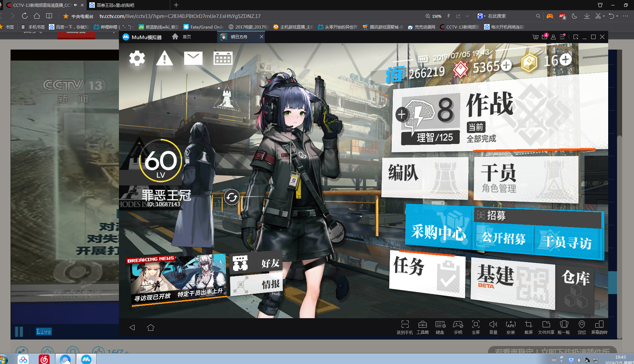
Task: Open 文件共享 file sharing folder icon
Action: (x=546, y=327)
